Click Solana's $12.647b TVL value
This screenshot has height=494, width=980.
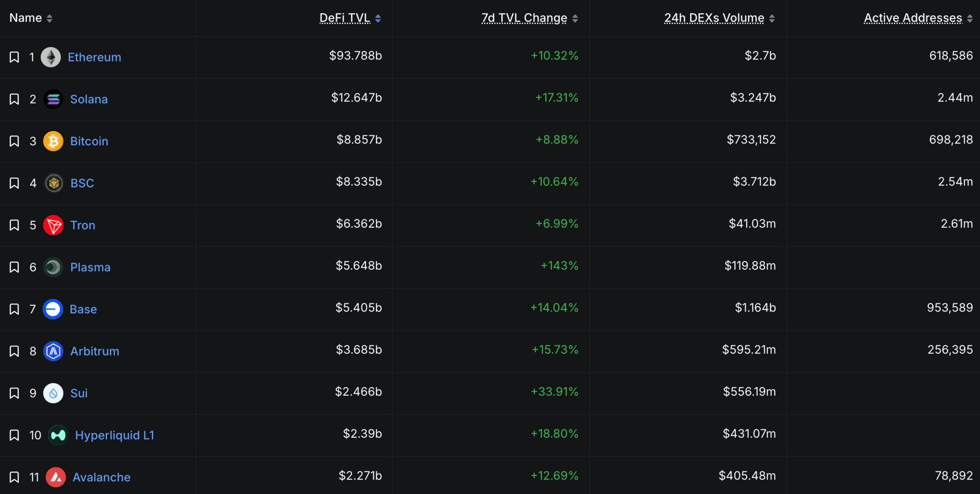coord(357,98)
